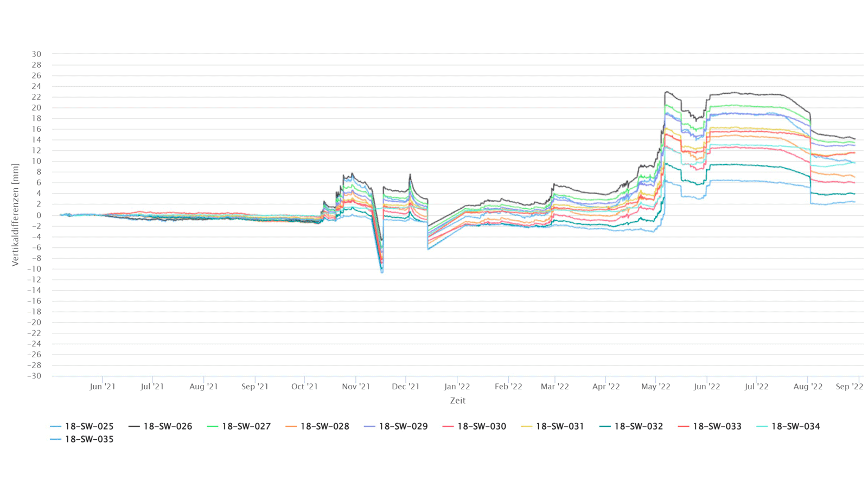The width and height of the screenshot is (868, 488).
Task: Toggle 18-SW-035 on the second legend row
Action: 82,439
